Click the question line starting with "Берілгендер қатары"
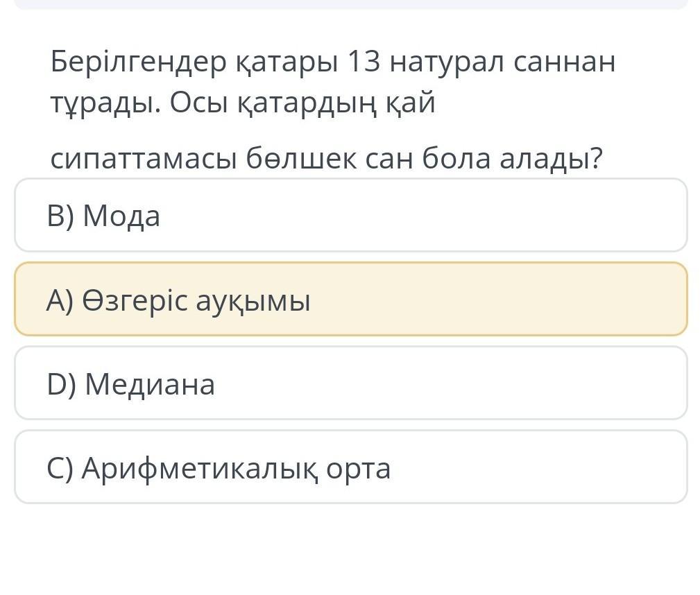This screenshot has width=700, height=595. [332, 62]
